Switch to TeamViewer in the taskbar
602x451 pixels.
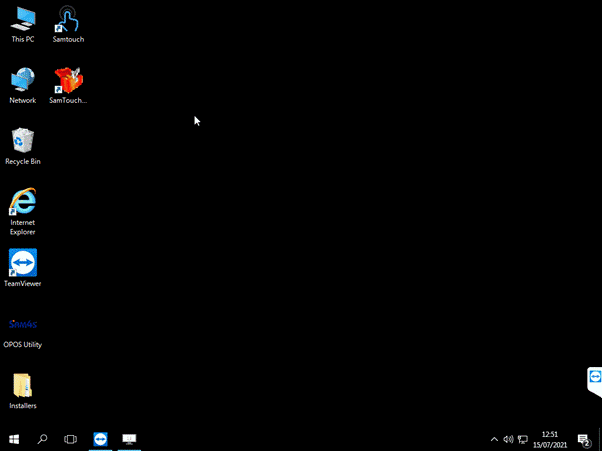coord(100,439)
